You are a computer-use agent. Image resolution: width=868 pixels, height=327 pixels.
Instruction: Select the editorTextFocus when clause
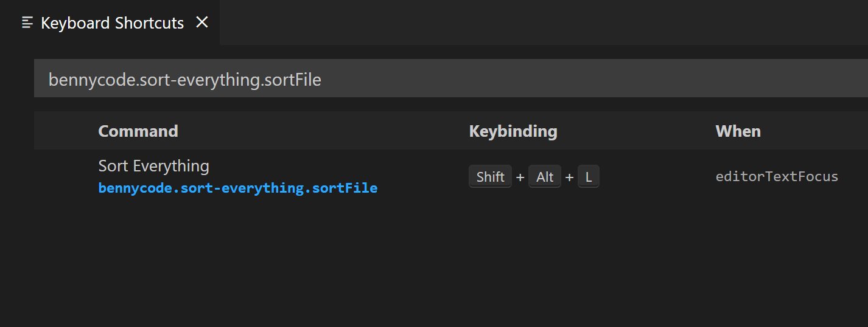[777, 177]
